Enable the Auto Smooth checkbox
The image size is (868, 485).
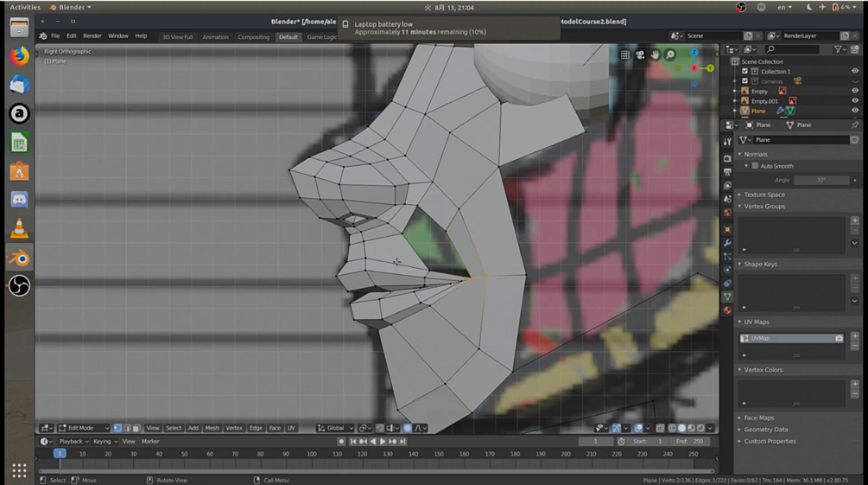click(755, 166)
